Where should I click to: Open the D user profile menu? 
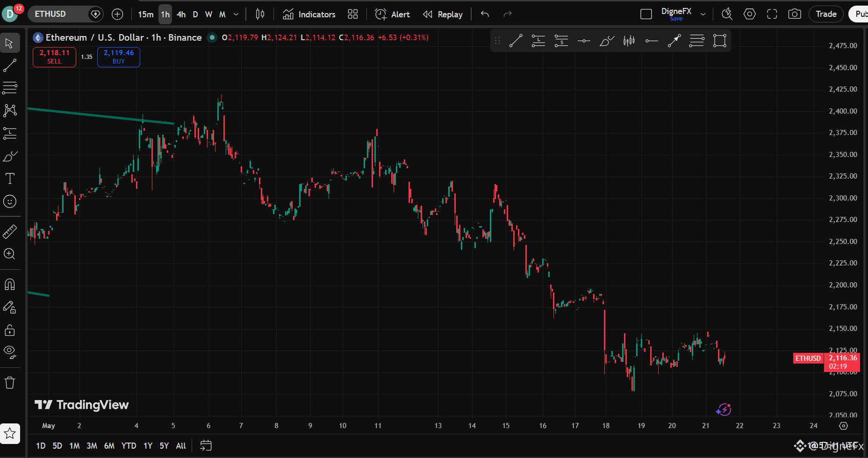(x=10, y=14)
